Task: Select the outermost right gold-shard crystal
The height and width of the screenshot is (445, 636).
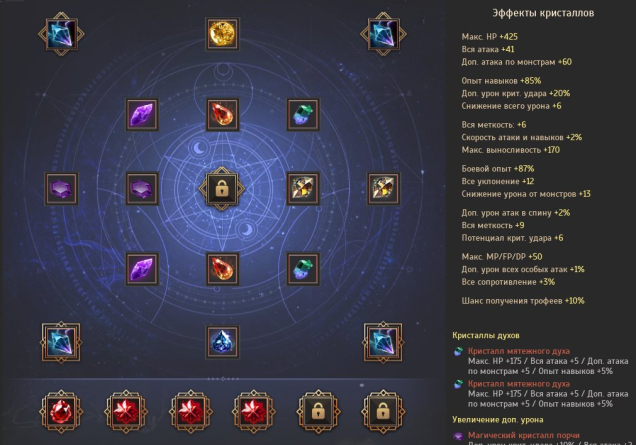Action: click(x=383, y=189)
